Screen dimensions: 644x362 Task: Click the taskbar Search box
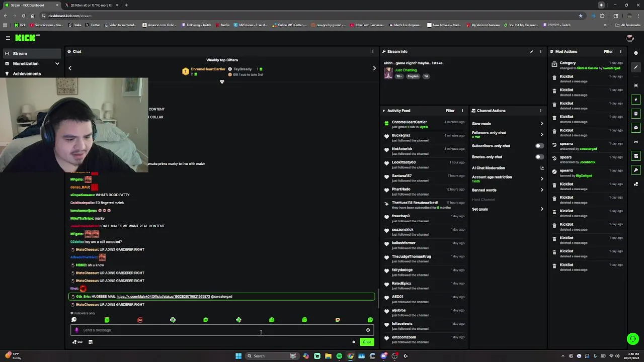272,356
